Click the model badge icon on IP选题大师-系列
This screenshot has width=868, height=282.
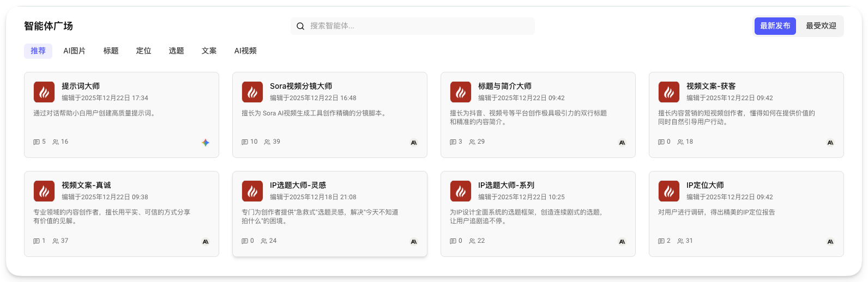click(622, 242)
